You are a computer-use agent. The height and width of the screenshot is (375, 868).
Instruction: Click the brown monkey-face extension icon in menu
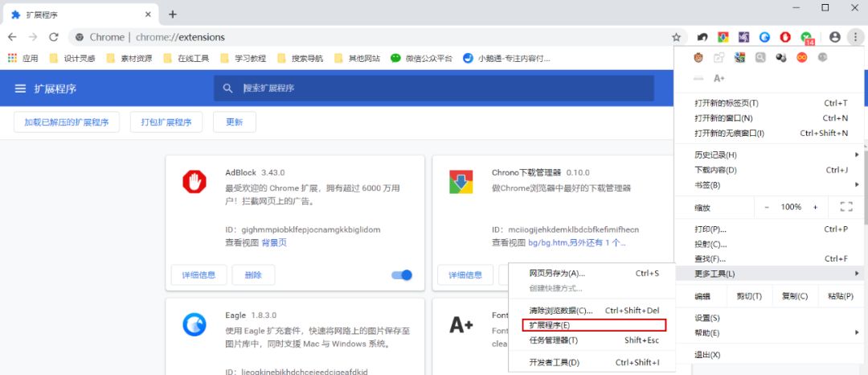click(698, 57)
